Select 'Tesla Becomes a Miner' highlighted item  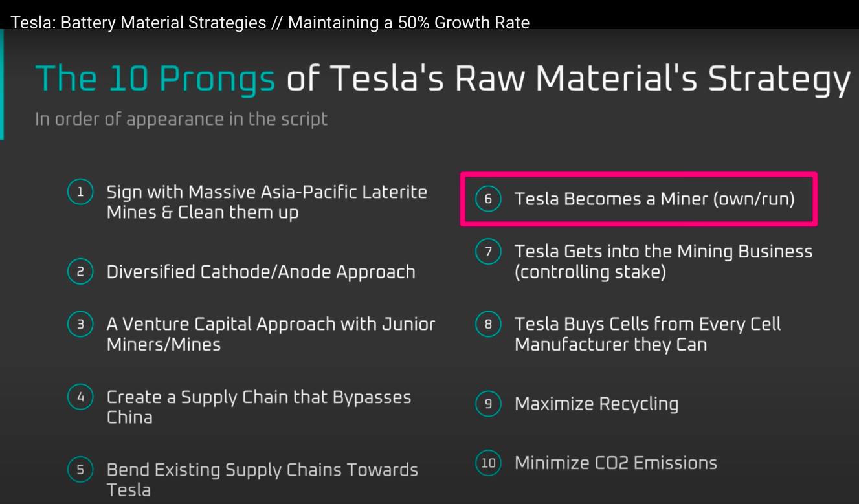pos(638,199)
